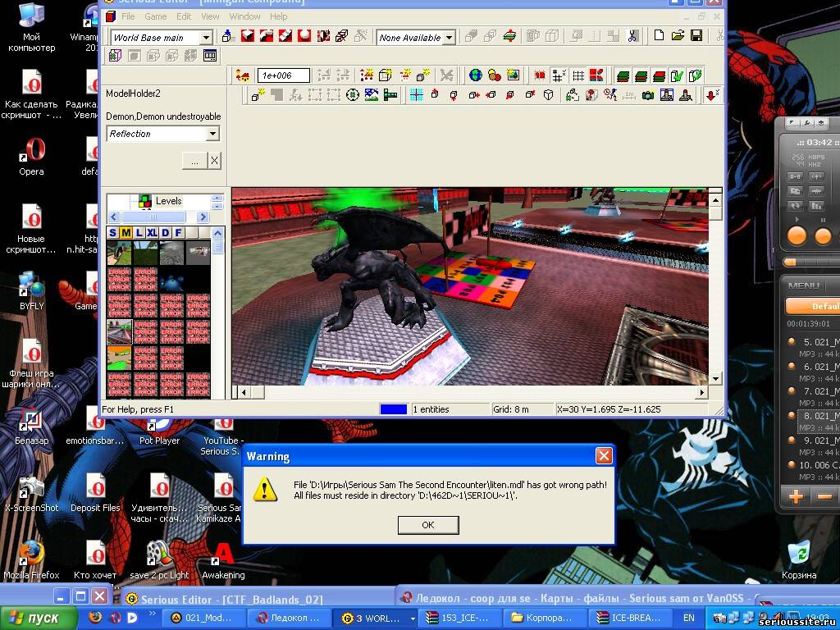
Task: Click the X button beside the ellipsis button
Action: [214, 160]
